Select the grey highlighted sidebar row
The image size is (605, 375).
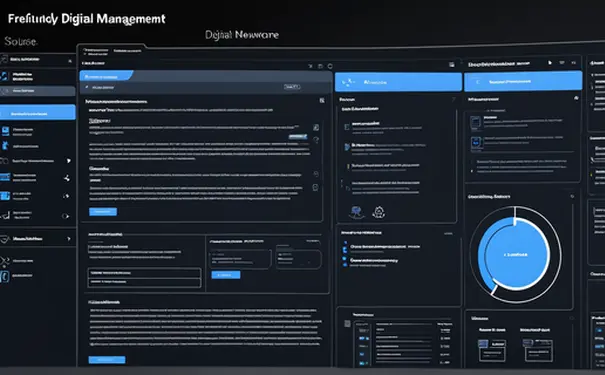coord(37,91)
